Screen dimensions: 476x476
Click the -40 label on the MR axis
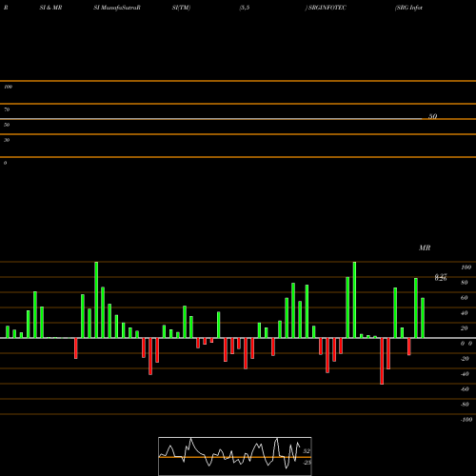[465, 374]
